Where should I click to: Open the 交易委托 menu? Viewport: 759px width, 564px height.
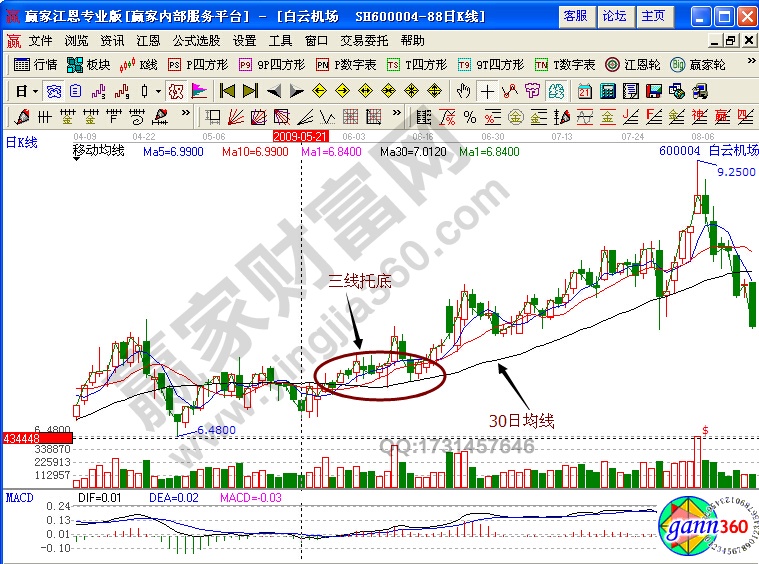pyautogui.click(x=363, y=41)
